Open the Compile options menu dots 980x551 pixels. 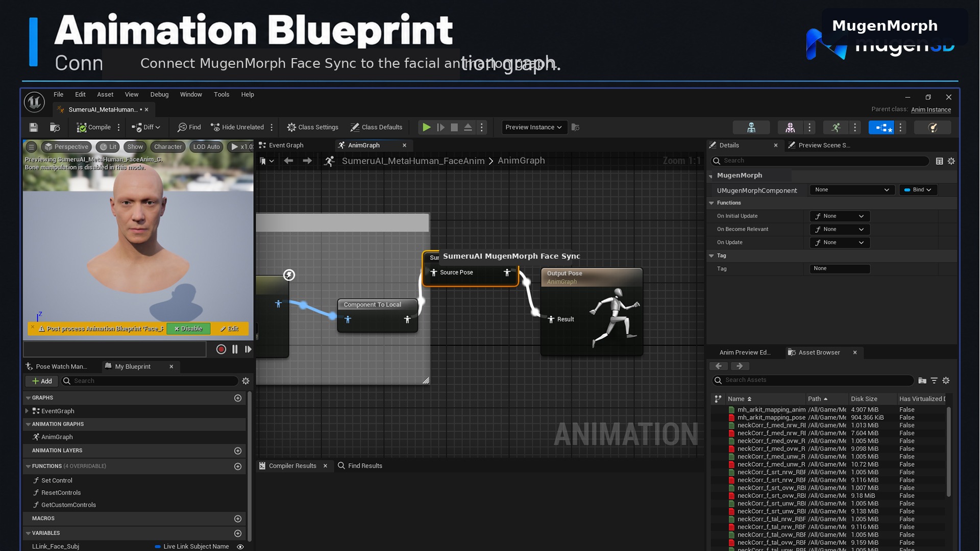(119, 128)
